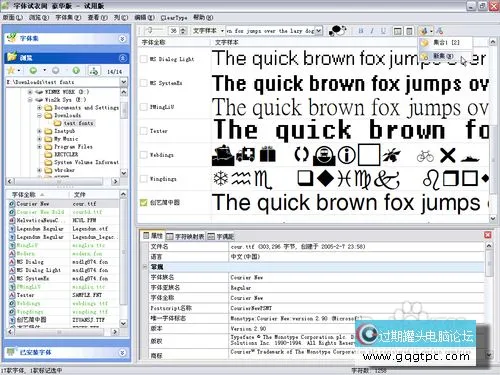This screenshot has height=375, width=500.
Task: Check the MS SystemEx checkbox
Action: [144, 83]
